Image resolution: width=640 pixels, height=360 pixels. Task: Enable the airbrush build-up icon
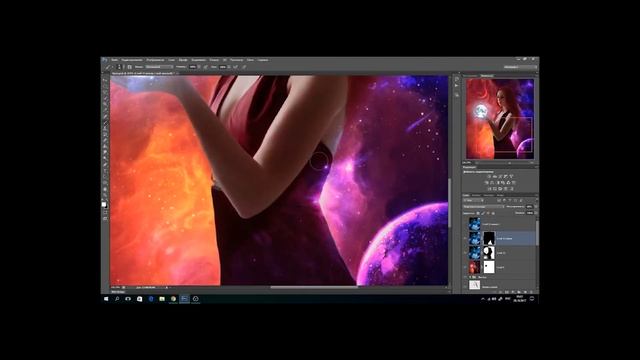click(x=236, y=67)
